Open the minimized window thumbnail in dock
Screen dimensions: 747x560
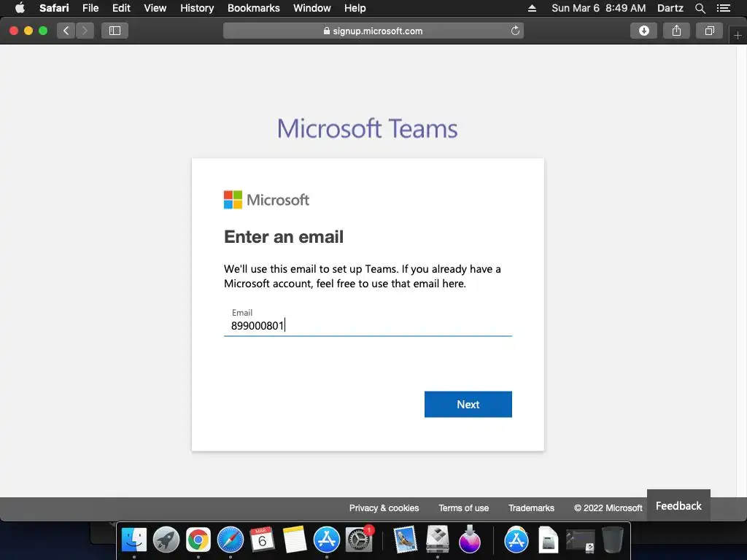[x=580, y=541]
